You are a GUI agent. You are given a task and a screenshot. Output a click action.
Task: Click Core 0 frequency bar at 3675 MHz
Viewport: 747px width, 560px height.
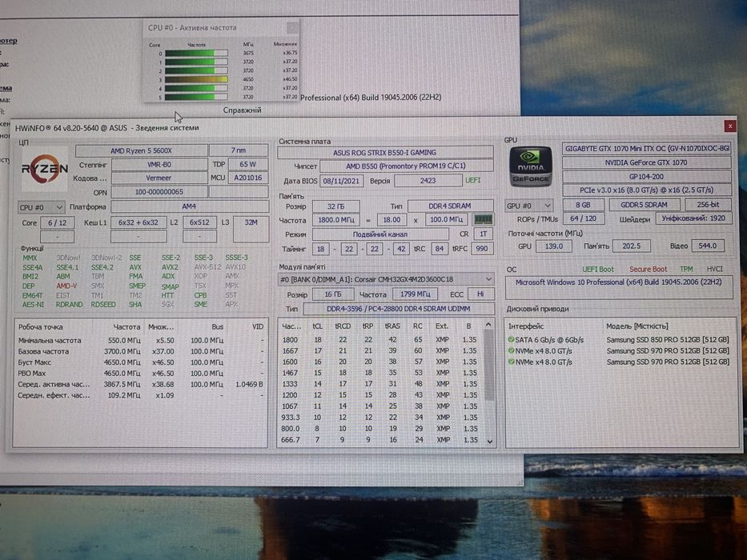click(196, 53)
